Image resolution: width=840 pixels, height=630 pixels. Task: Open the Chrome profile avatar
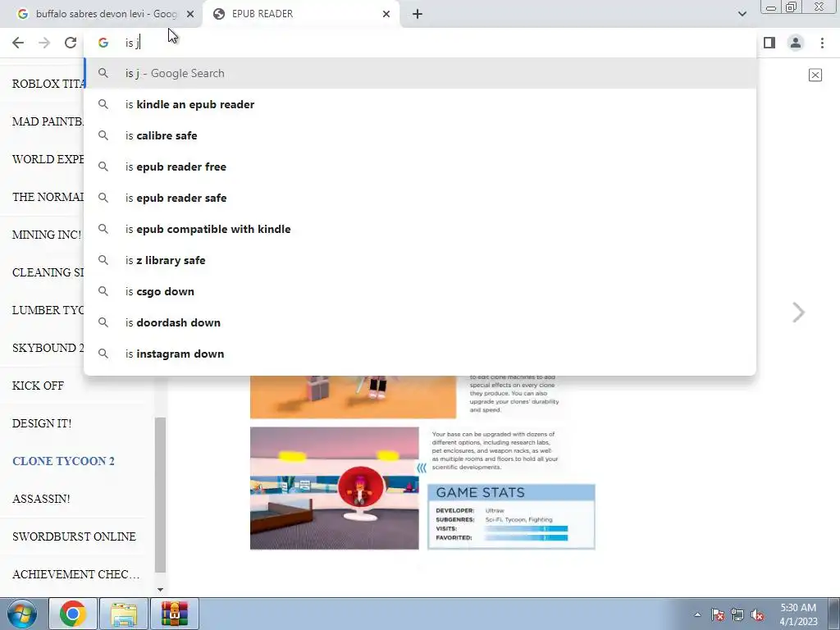pyautogui.click(x=796, y=43)
